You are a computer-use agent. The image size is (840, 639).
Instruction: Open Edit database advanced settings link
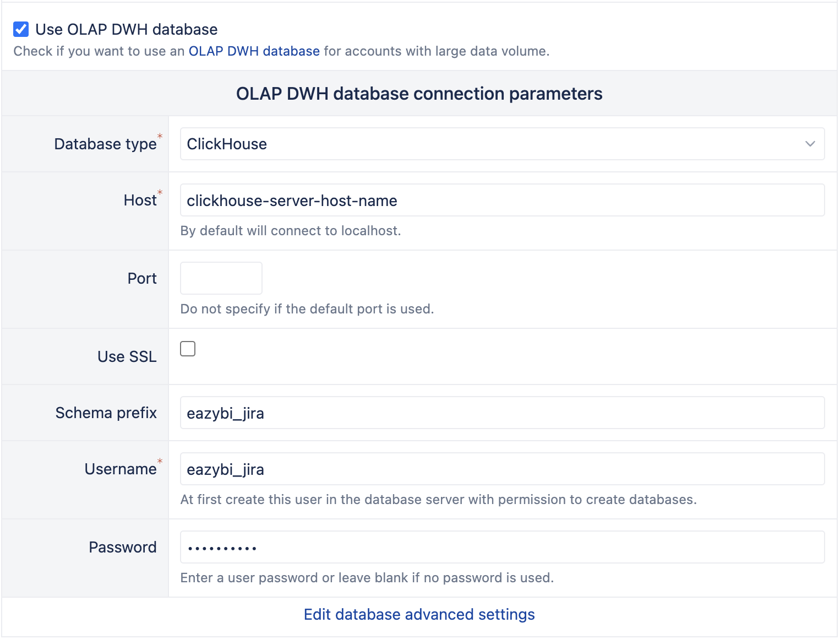coord(419,614)
